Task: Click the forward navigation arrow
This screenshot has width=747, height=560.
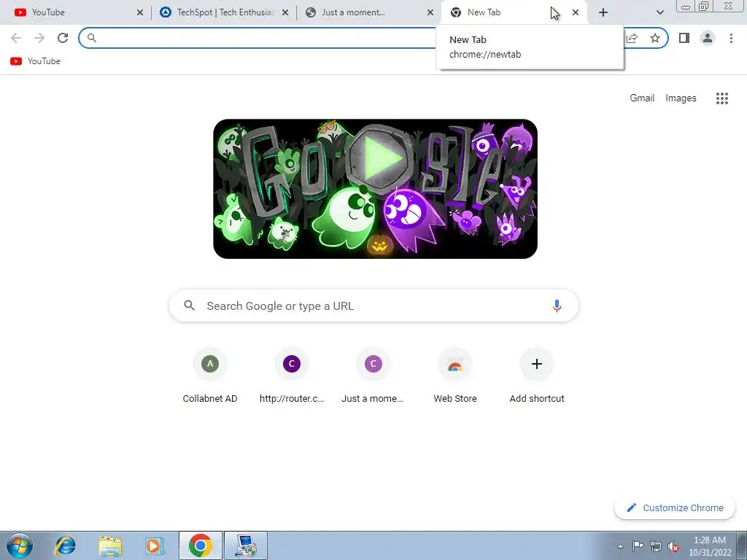Action: (x=39, y=38)
